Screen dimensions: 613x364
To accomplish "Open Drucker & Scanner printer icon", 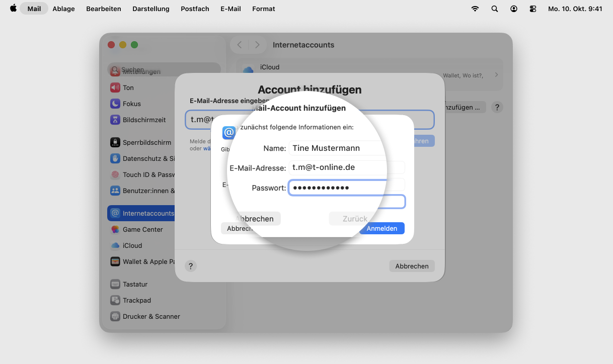I will pyautogui.click(x=115, y=316).
